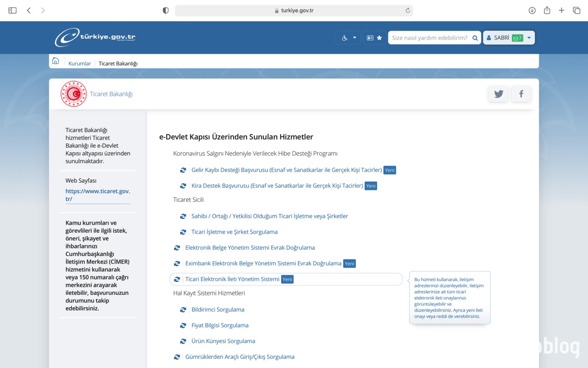Open the https://www.ticaret.gov.tr/ web link
This screenshot has height=368, width=588.
point(98,195)
